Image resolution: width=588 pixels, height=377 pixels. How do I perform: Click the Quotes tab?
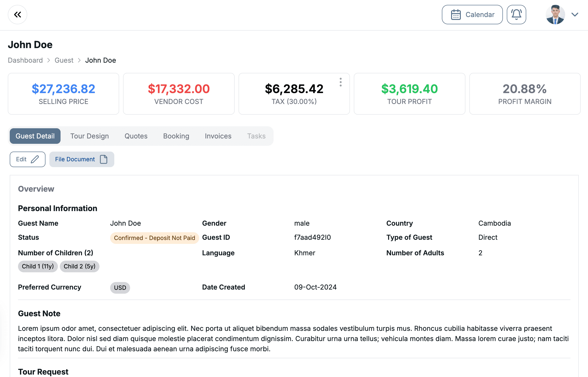click(136, 136)
